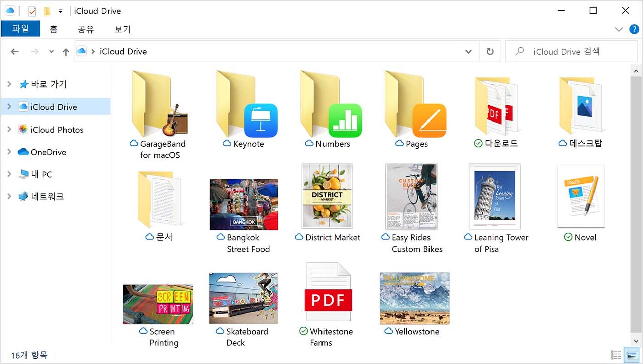
Task: Open the GarageBand for macOS folder icon
Action: click(159, 104)
